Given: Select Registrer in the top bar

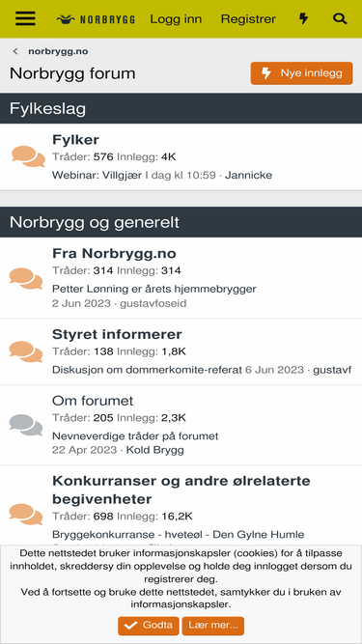Looking at the screenshot, I should pyautogui.click(x=248, y=19).
